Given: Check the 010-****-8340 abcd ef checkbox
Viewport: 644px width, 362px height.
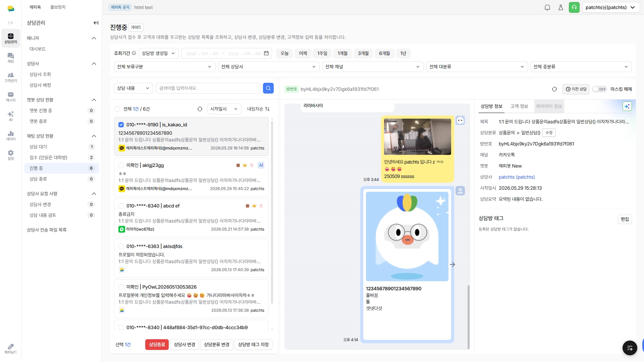Looking at the screenshot, I should (x=121, y=206).
